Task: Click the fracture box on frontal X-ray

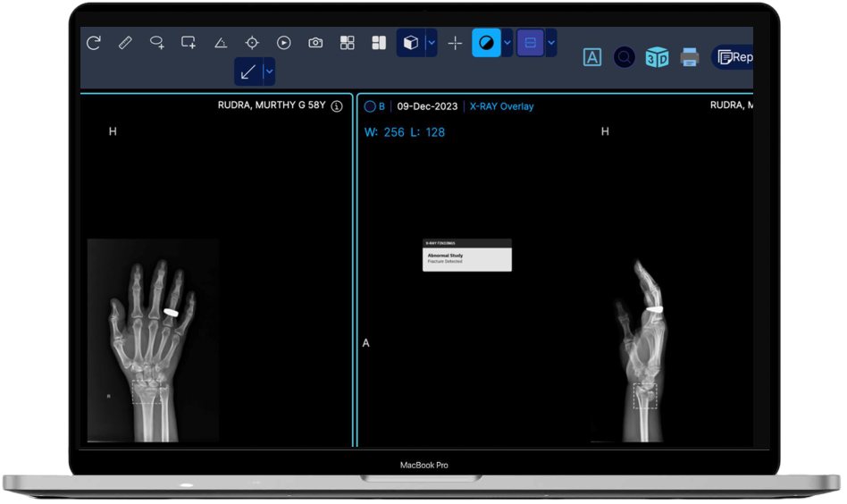Action: coord(147,392)
